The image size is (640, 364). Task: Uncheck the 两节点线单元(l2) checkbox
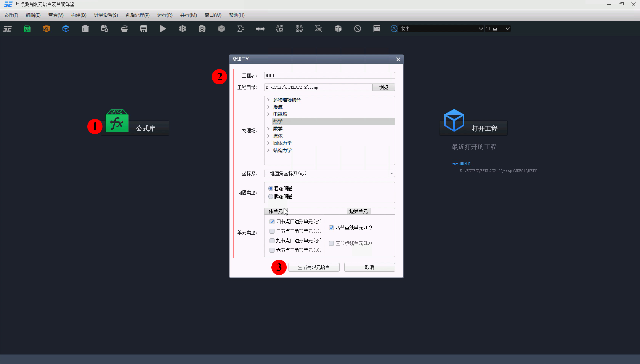click(x=331, y=227)
